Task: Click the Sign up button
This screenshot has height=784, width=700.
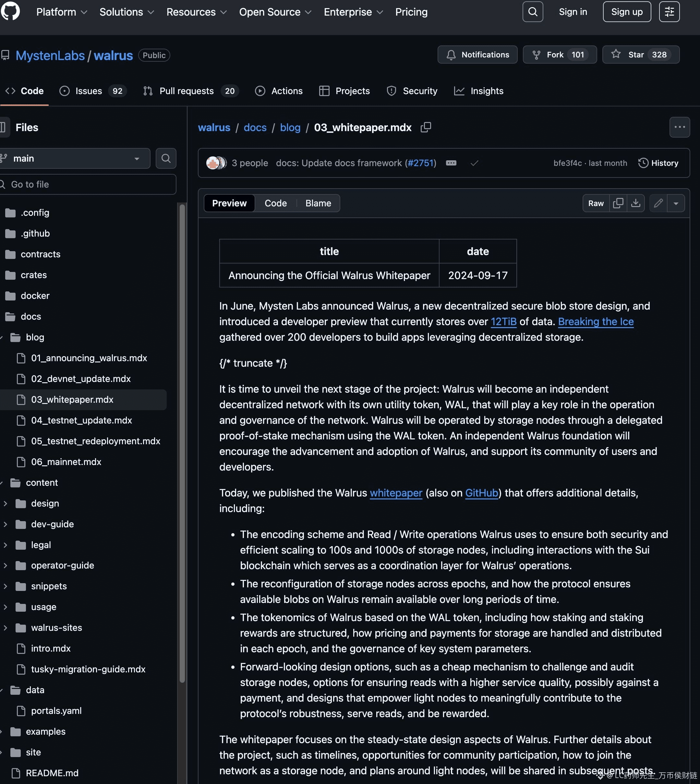Action: [627, 12]
